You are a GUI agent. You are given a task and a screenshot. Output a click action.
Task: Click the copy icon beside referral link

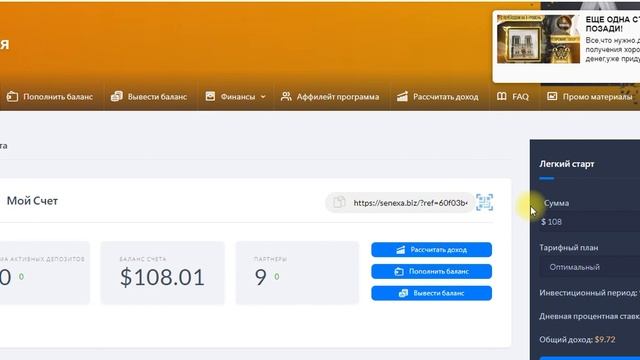[339, 202]
